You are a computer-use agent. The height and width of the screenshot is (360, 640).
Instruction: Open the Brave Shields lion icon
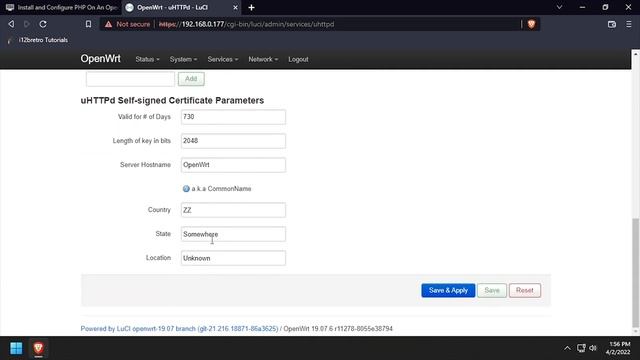pos(531,24)
